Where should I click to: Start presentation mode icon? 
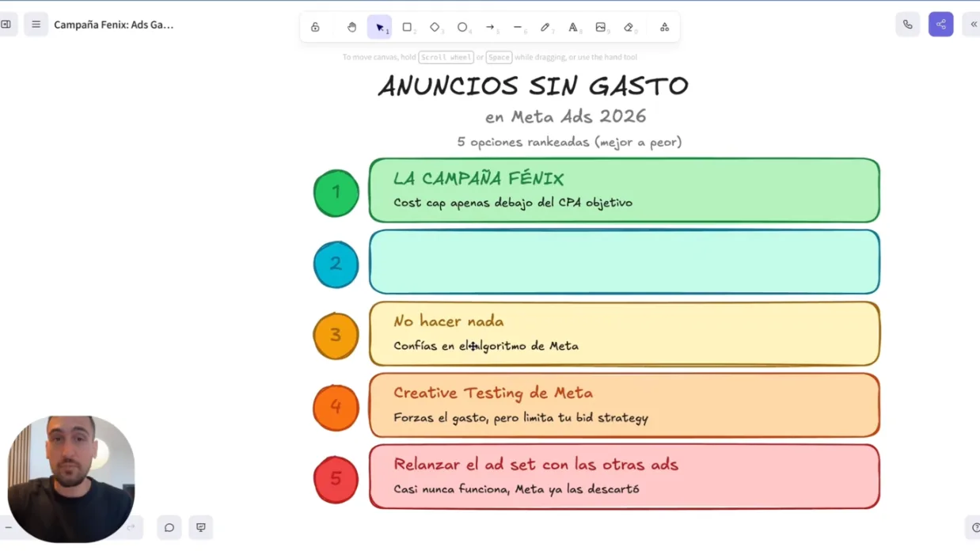point(201,527)
